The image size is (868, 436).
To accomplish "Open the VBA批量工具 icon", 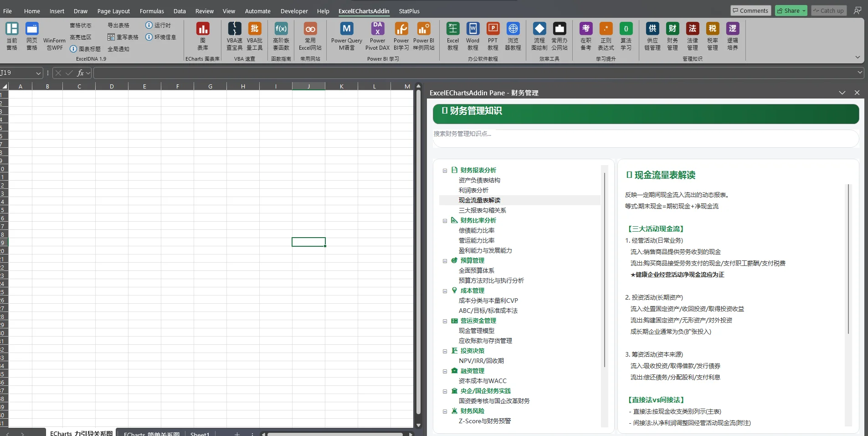I will coord(255,36).
